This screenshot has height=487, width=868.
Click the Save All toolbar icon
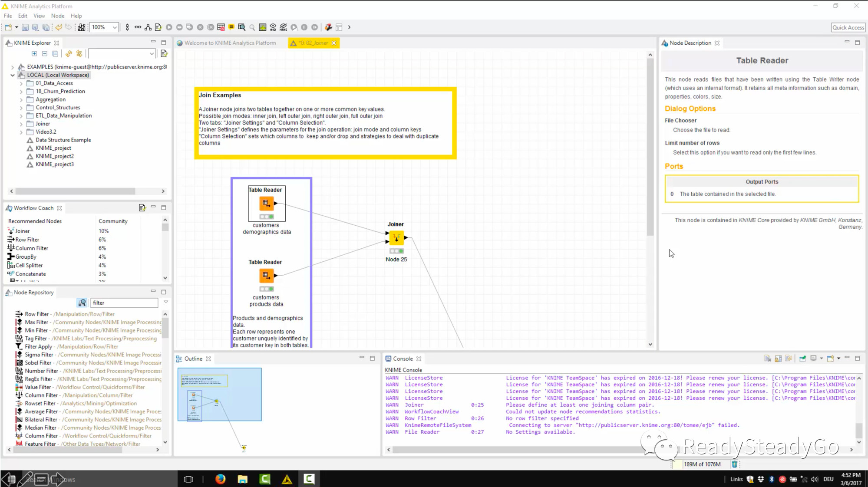click(46, 27)
